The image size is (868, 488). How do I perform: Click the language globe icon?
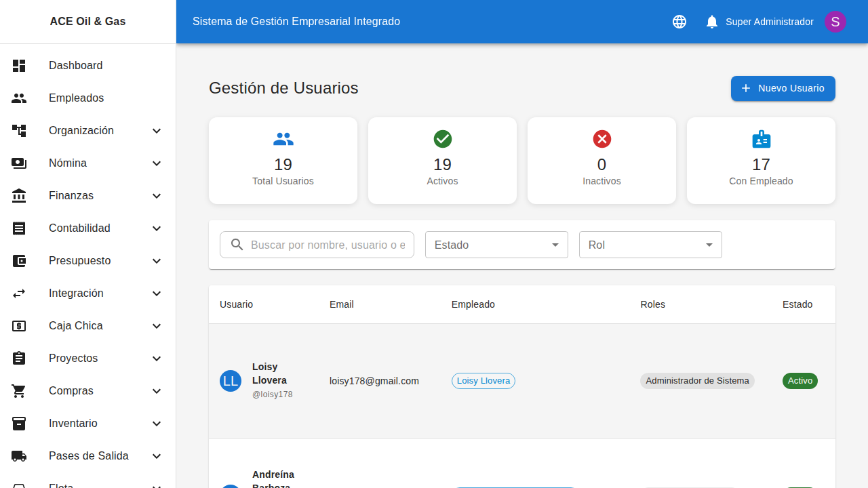point(679,21)
